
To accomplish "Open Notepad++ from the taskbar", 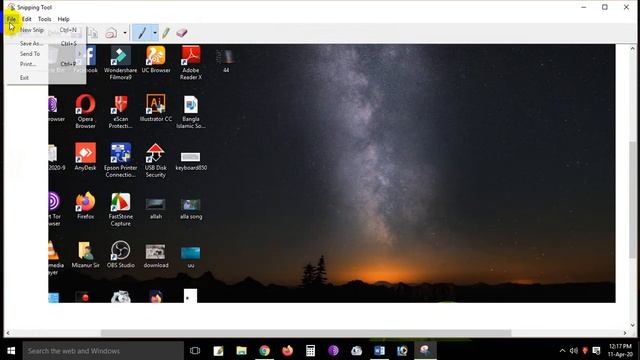I will coord(218,351).
